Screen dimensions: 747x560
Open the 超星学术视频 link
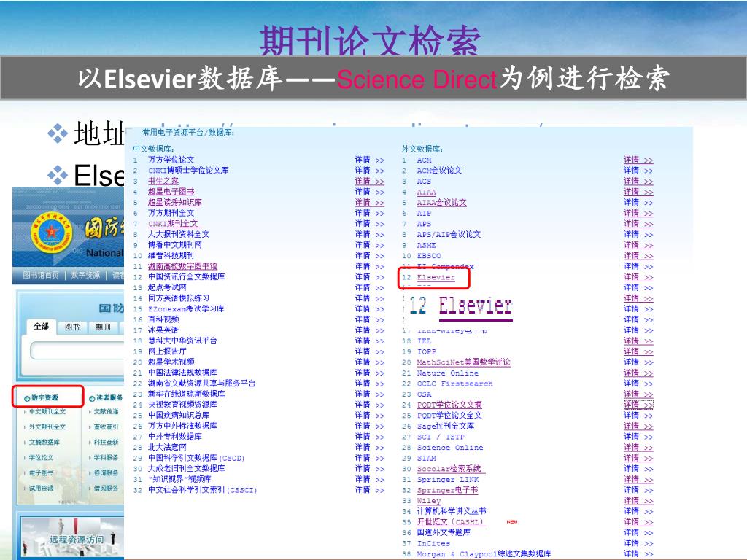pos(171,362)
